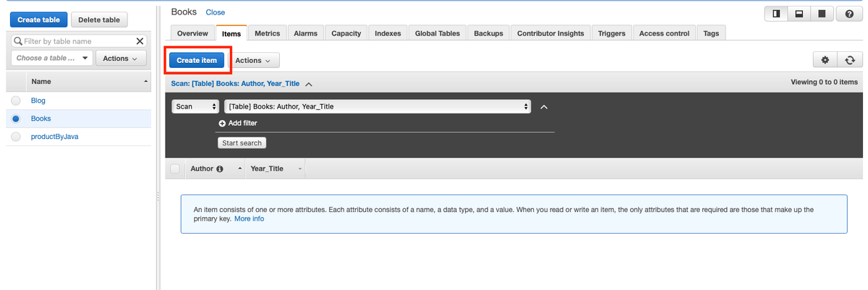868x290 pixels.
Task: Expand the Actions dropdown beside Create item
Action: (257, 61)
